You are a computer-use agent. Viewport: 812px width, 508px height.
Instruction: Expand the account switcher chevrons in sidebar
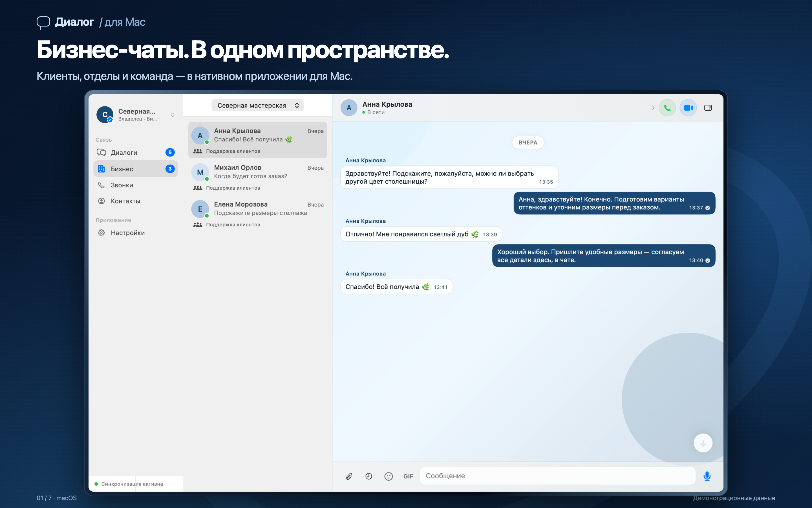tap(173, 115)
